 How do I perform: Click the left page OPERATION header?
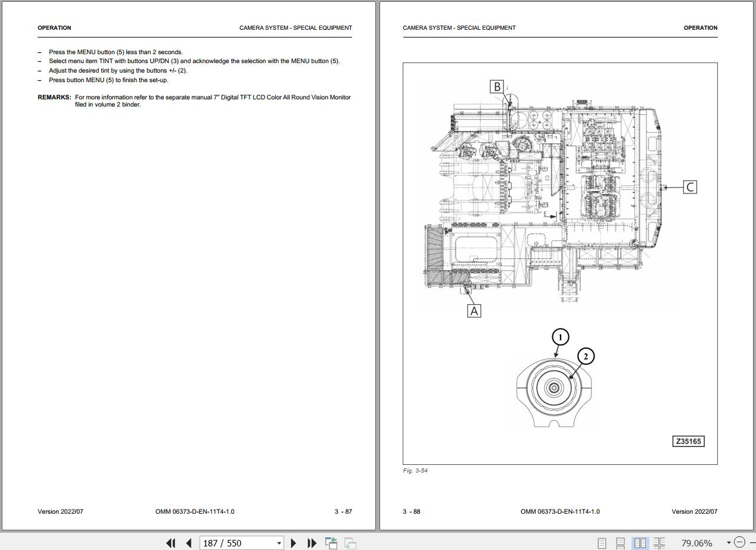click(54, 27)
